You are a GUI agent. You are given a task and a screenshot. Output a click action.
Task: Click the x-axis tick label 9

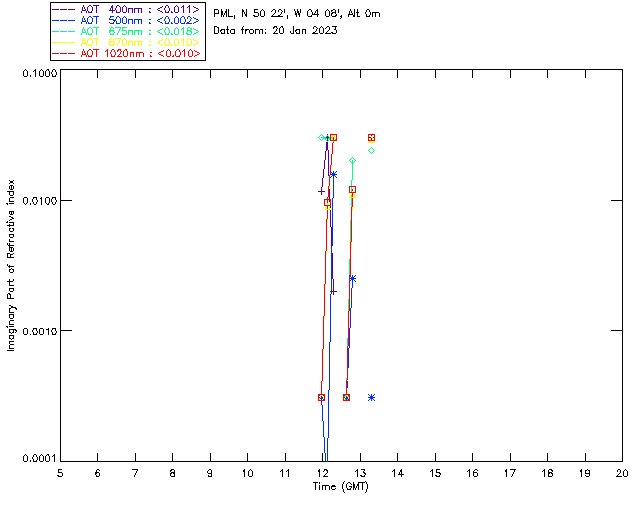(210, 473)
